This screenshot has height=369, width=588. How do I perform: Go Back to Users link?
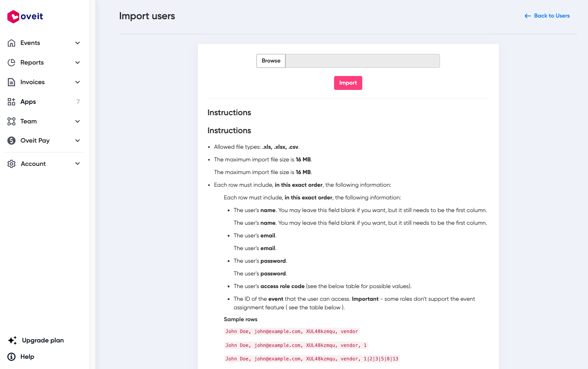coord(547,16)
